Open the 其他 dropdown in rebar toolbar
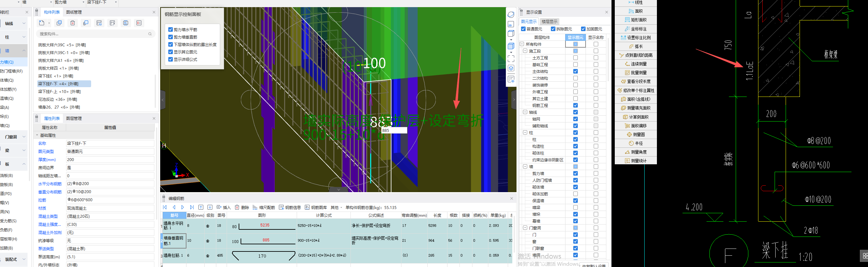868x267 pixels. (x=336, y=207)
